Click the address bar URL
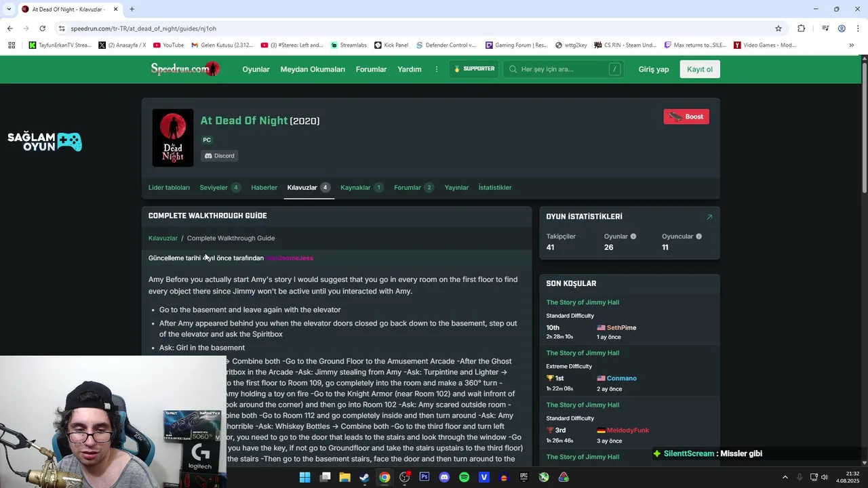 (143, 28)
